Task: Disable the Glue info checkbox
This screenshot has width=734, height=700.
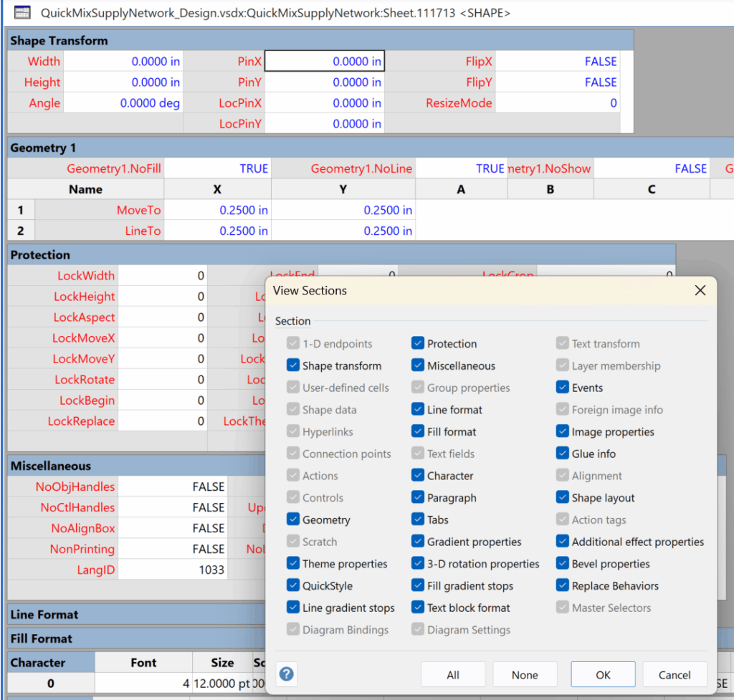Action: coord(561,454)
